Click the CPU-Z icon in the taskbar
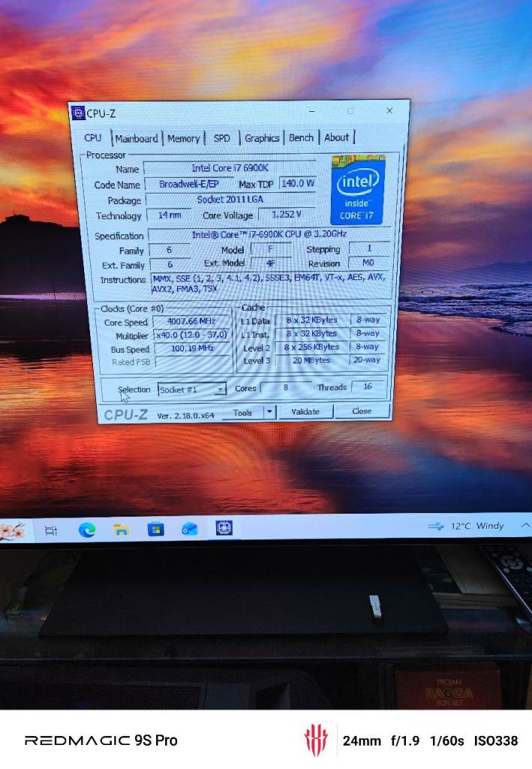 coord(224,528)
